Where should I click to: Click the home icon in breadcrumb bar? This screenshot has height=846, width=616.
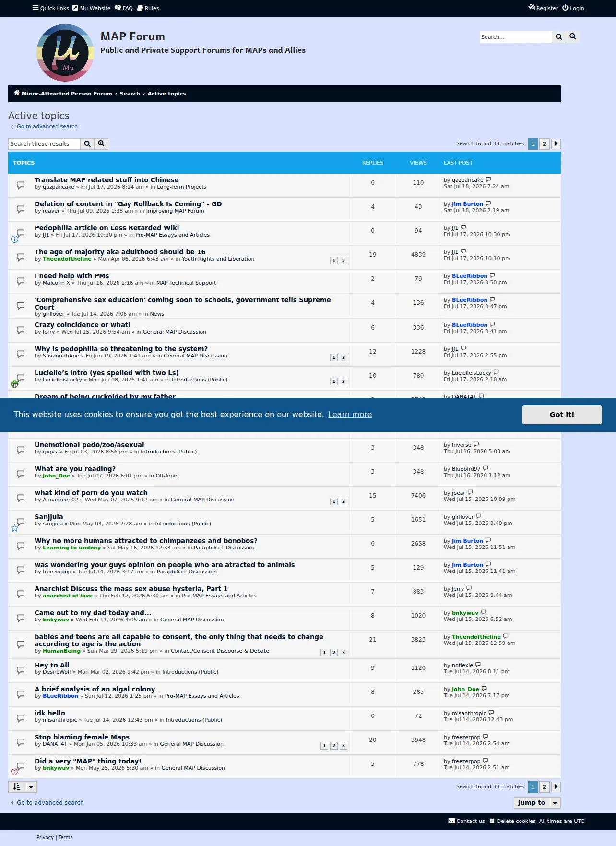point(17,93)
